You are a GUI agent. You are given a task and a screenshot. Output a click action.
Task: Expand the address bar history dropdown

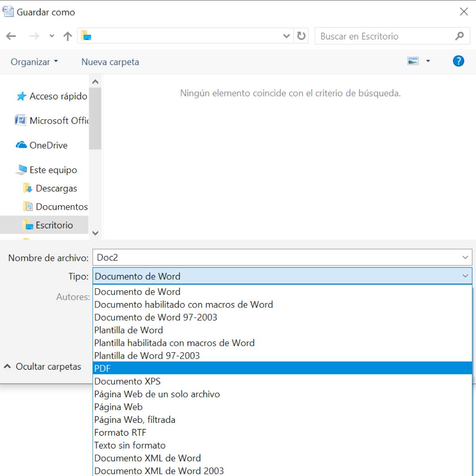tap(286, 36)
